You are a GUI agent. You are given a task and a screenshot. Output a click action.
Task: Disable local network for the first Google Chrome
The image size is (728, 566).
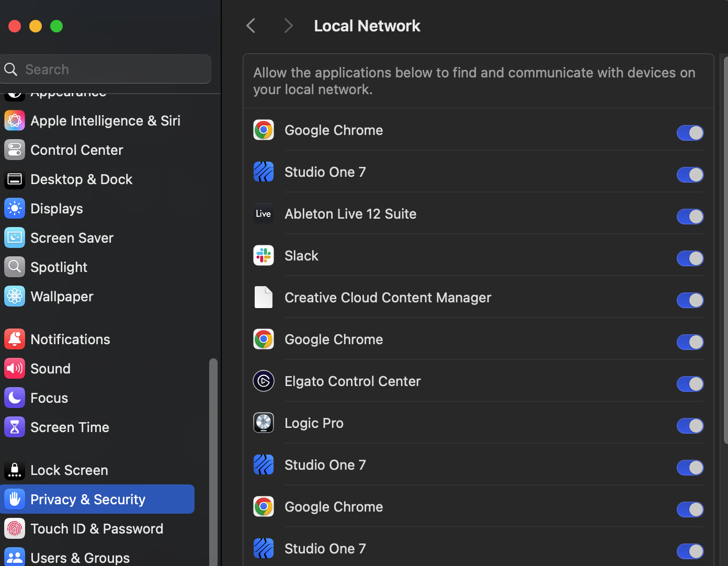pyautogui.click(x=690, y=133)
